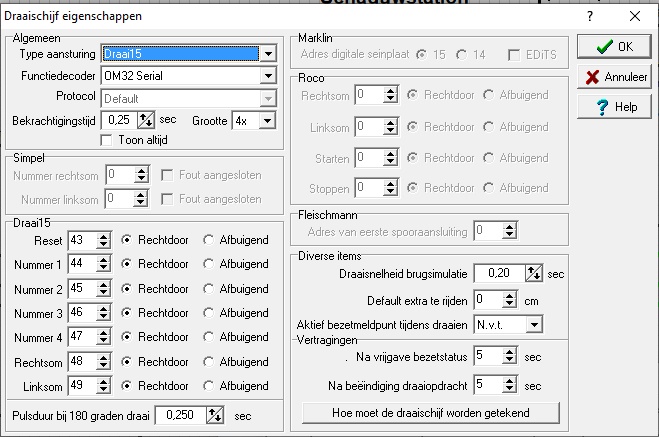Click stepper for Na vrijgave bezetstatus
Viewport: 659px width, 437px height.
pyautogui.click(x=512, y=356)
